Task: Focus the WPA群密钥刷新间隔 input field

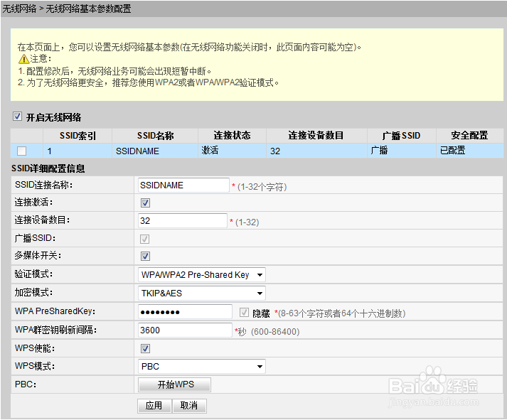Action: coord(185,330)
